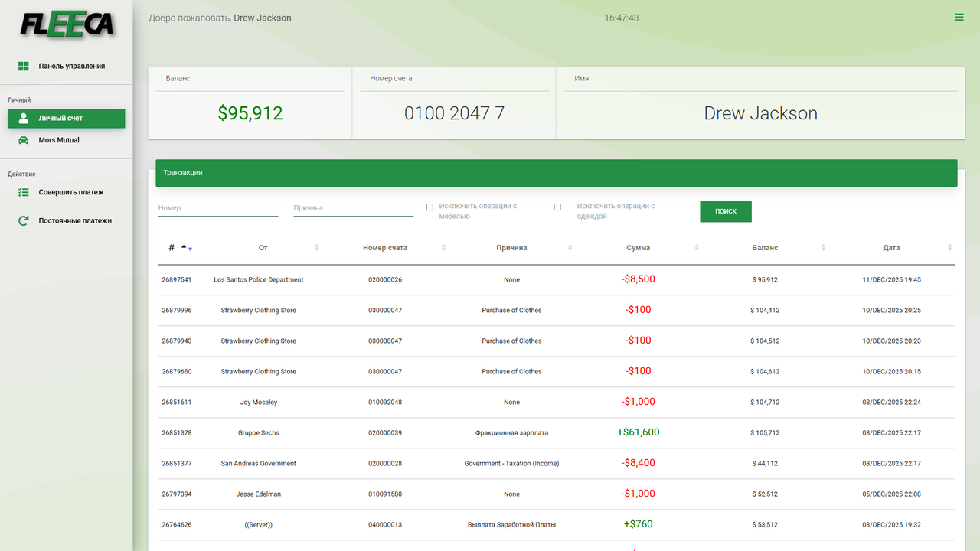Select Личный счет menu item
This screenshot has width=980, height=551.
(67, 119)
